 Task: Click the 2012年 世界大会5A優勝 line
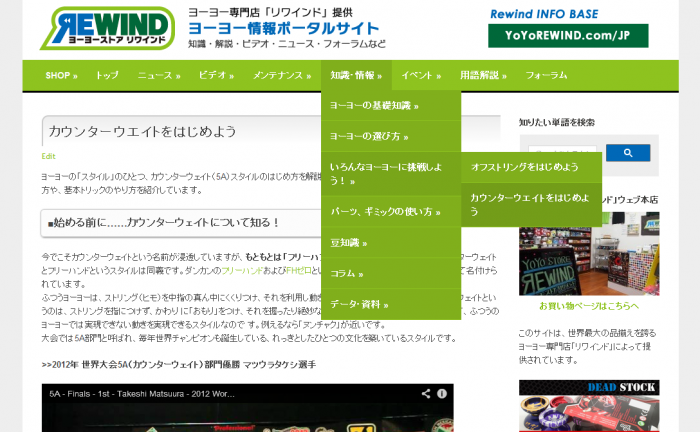[x=179, y=365]
